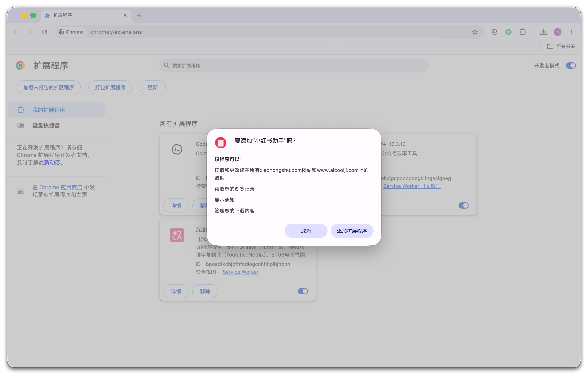
Task: Click the forward navigation arrow
Action: pyautogui.click(x=30, y=32)
